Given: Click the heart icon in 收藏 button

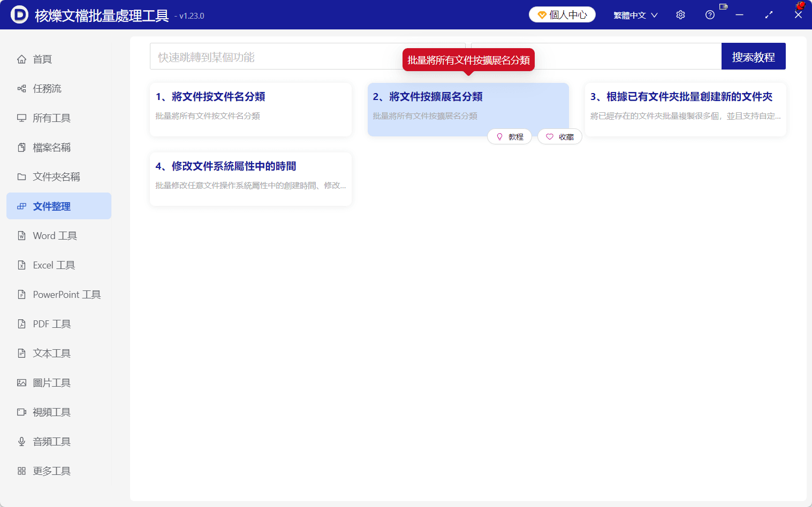Looking at the screenshot, I should [550, 137].
